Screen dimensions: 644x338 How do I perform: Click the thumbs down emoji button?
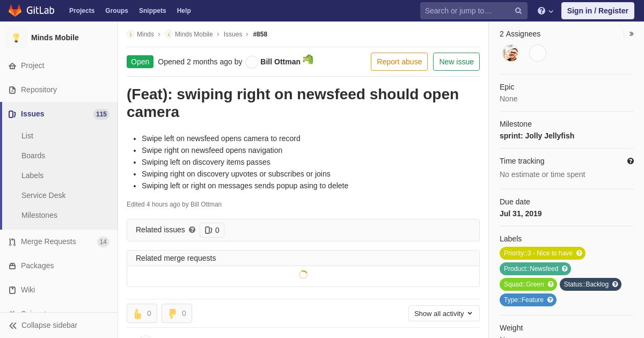point(177,313)
